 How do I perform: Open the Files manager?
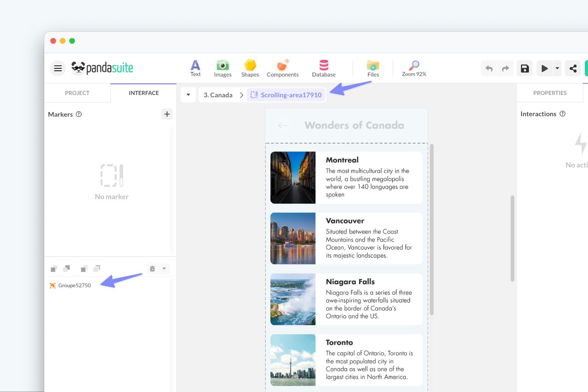coord(373,68)
